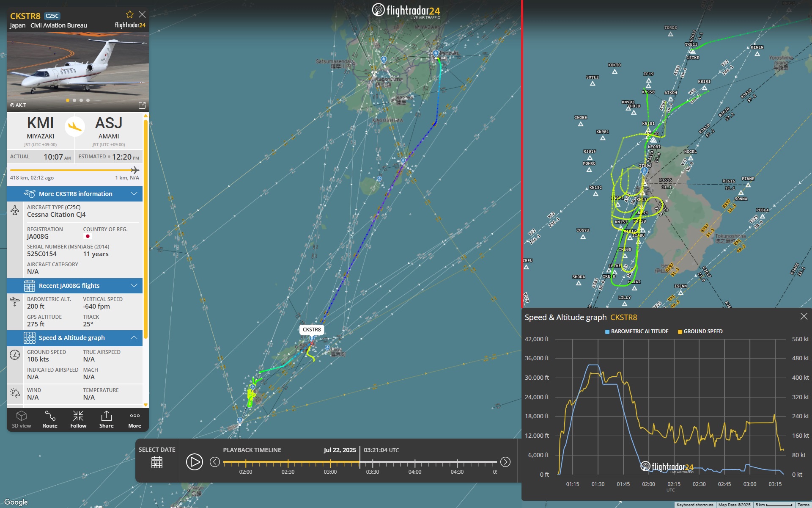Click the More CKSTR8 information chevron
Image resolution: width=812 pixels, height=508 pixels.
point(134,194)
